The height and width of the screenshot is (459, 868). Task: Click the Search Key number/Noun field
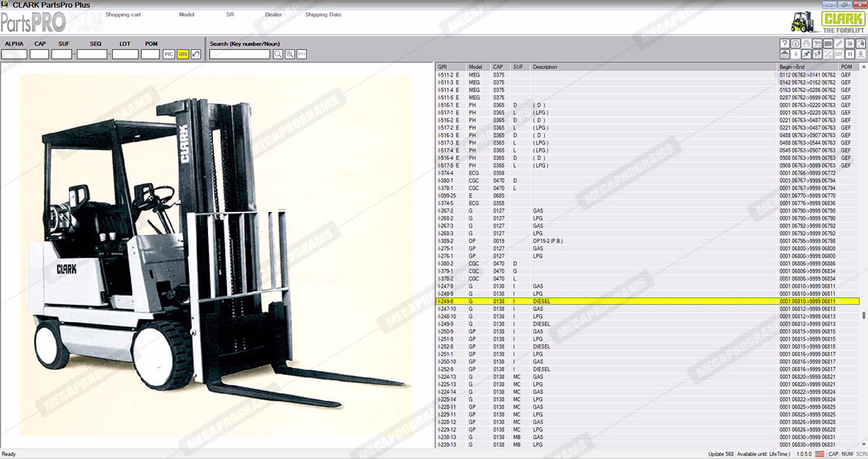240,55
